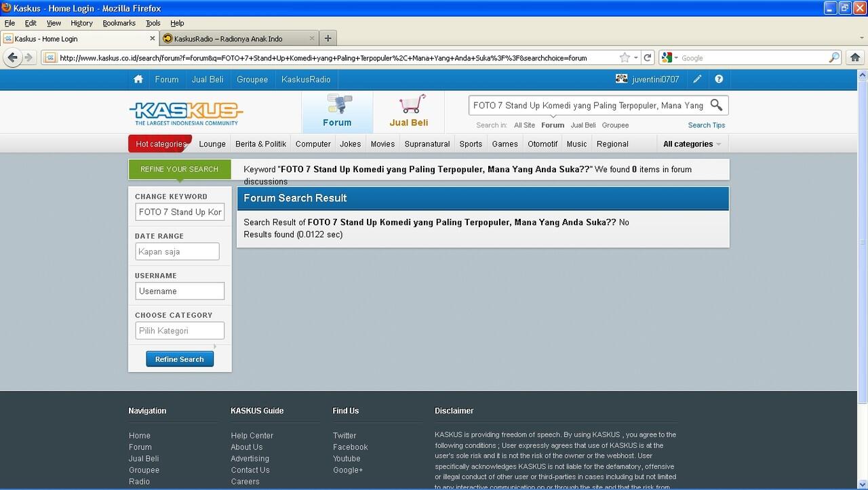The image size is (868, 490).
Task: Open the File menu
Action: pos(9,23)
